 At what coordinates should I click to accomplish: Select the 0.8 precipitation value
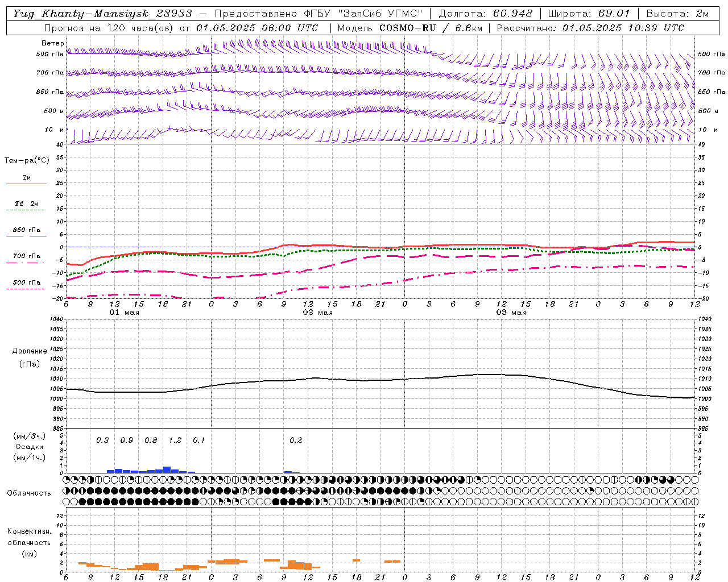click(151, 440)
